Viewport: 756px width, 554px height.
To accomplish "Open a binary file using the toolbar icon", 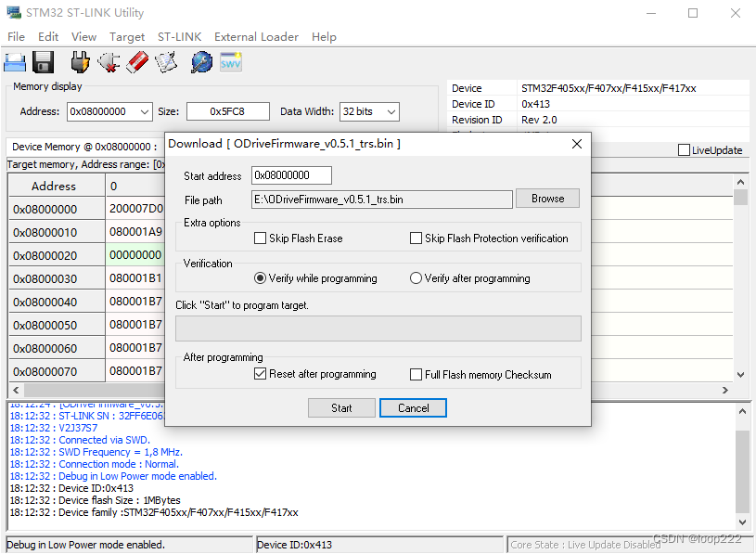I will pyautogui.click(x=13, y=61).
